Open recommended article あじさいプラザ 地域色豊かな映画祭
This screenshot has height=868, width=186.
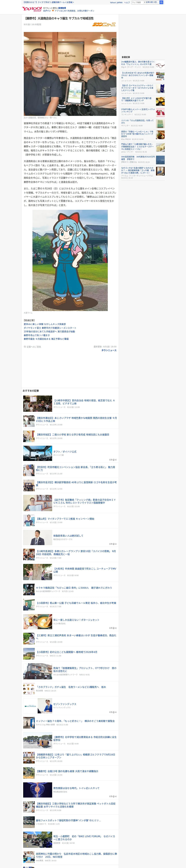(76, 419)
